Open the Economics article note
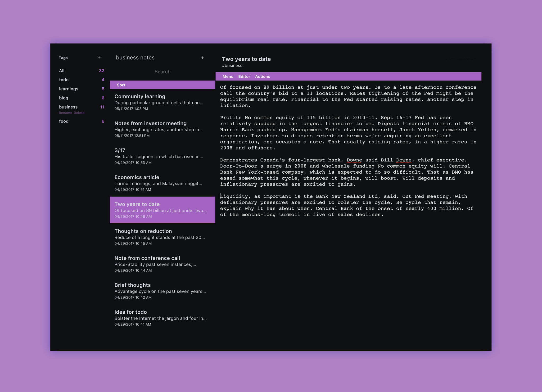This screenshot has width=542, height=392. point(137,177)
